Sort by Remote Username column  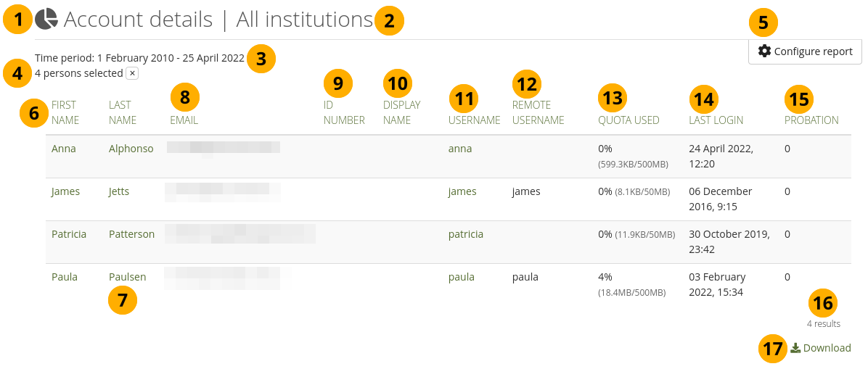(538, 112)
